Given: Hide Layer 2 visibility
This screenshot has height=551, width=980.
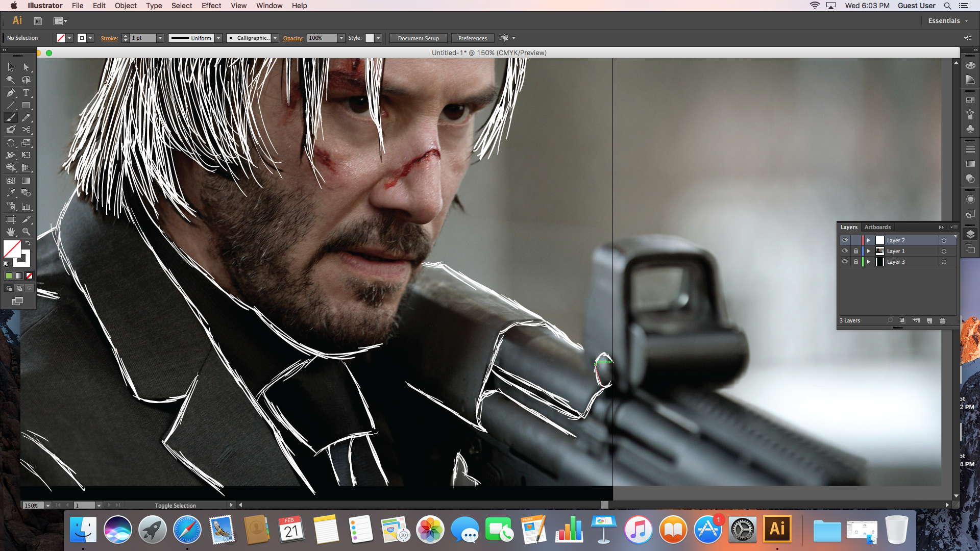Looking at the screenshot, I should pyautogui.click(x=845, y=240).
